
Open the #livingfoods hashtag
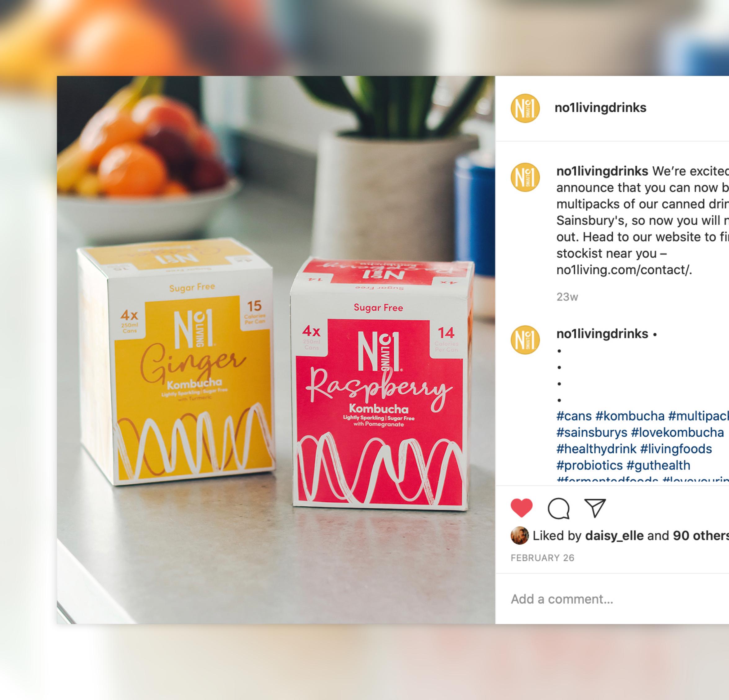(x=676, y=449)
